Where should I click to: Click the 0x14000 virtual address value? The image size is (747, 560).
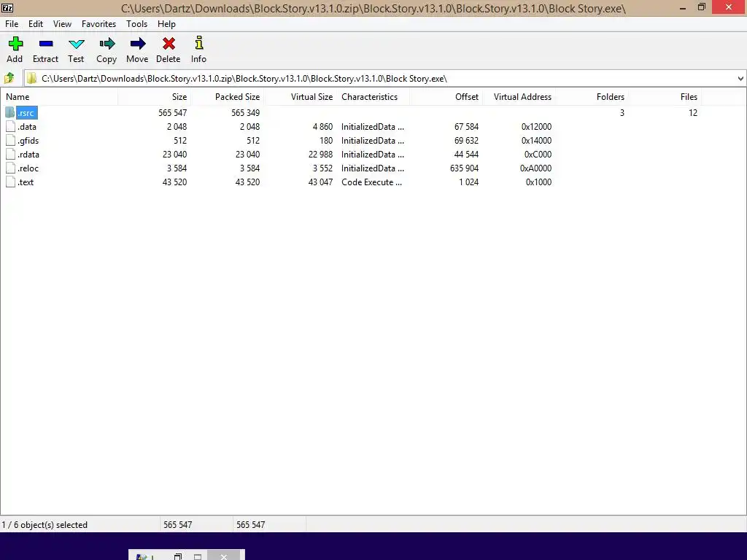pos(536,141)
